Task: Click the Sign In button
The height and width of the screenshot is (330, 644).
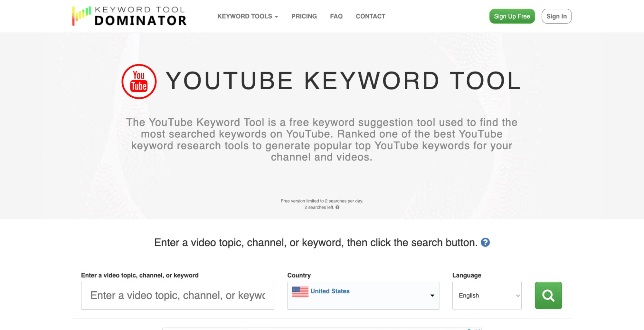Action: [556, 16]
